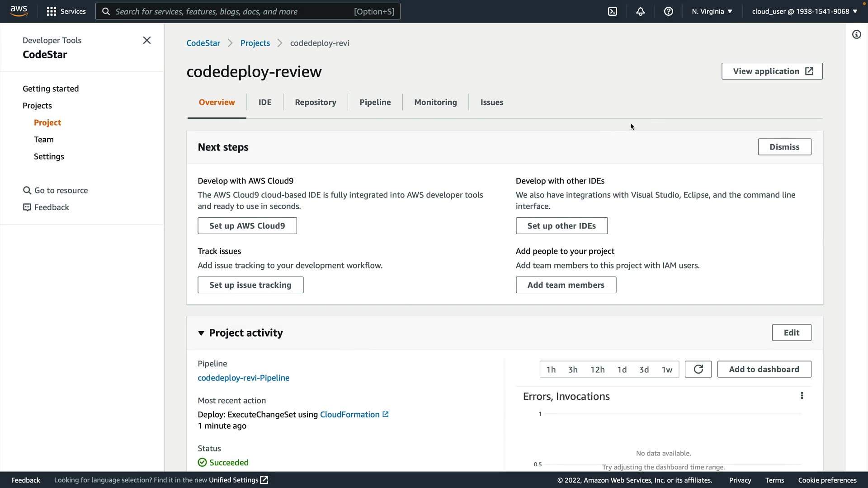Open the Services grid menu
Viewport: 868px width, 488px height.
66,11
